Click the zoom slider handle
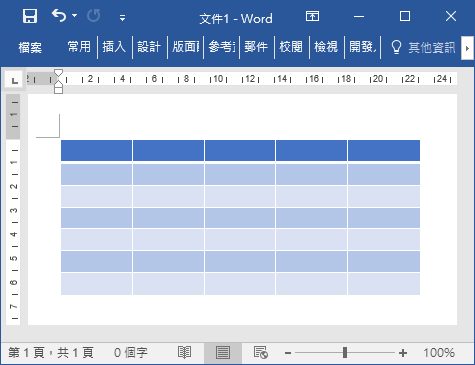475x365 pixels. click(345, 352)
